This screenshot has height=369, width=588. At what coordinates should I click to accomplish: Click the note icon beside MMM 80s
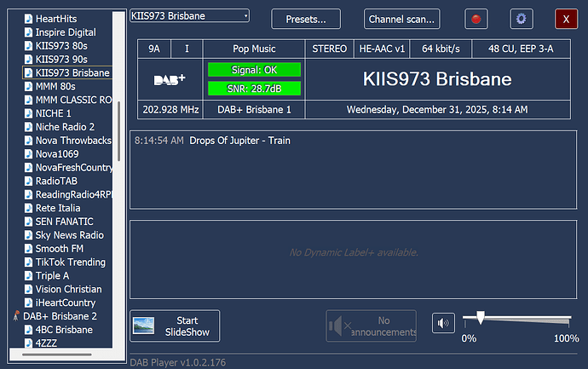tap(28, 86)
